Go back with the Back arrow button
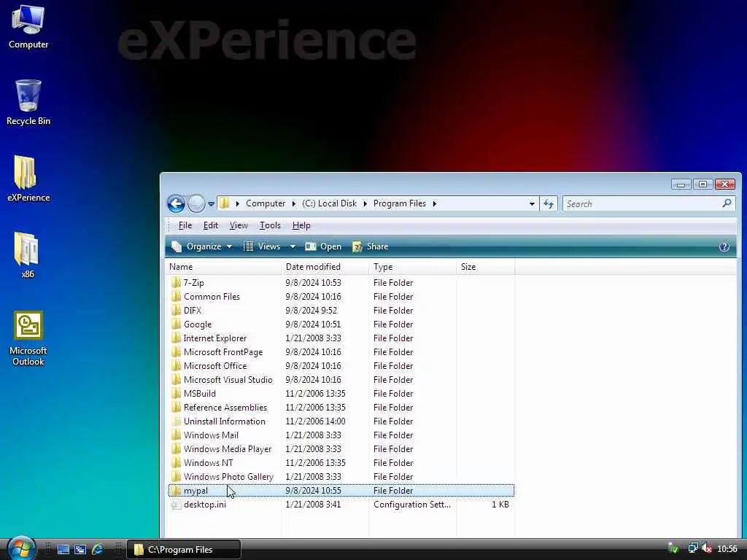The height and width of the screenshot is (560, 747). coord(176,204)
